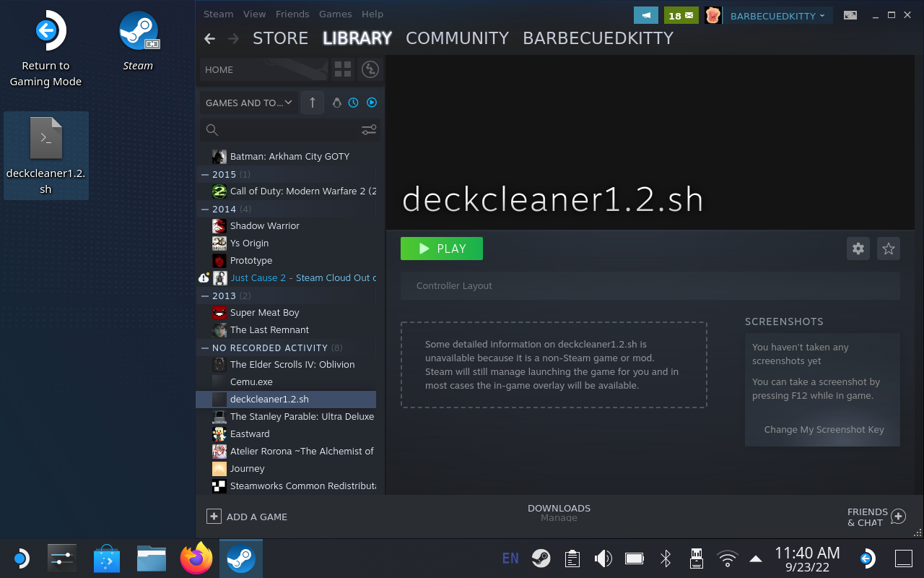924x578 pixels.
Task: Open the BARBECUEDKITTY account dropdown
Action: point(777,15)
